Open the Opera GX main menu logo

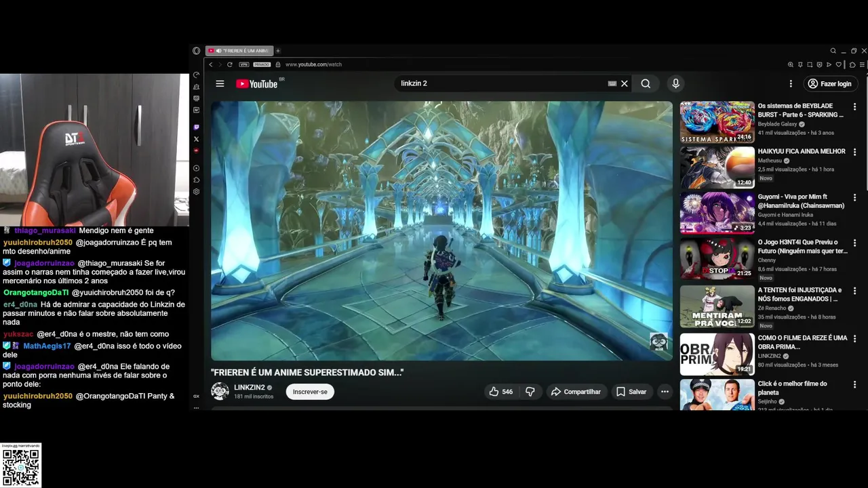tap(197, 51)
